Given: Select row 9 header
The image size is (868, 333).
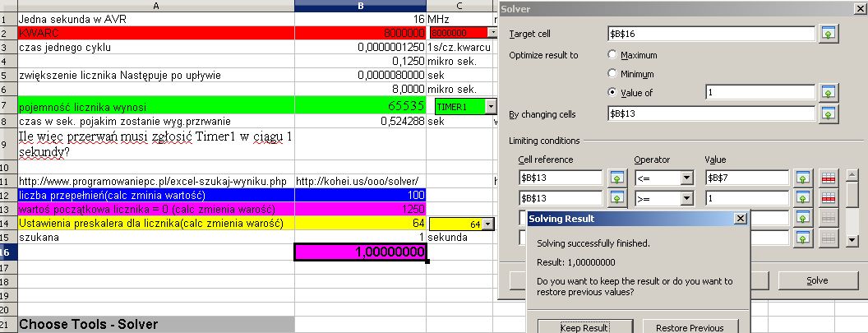Looking at the screenshot, I should 8,144.
